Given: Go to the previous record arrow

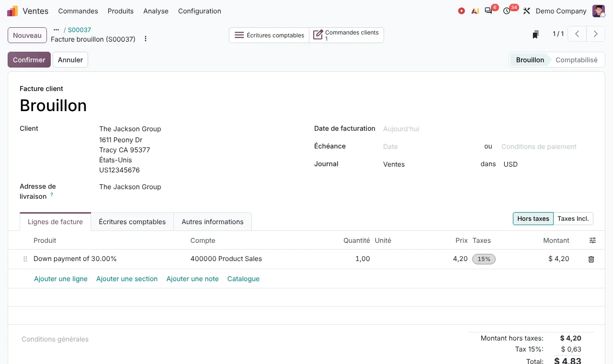Looking at the screenshot, I should pos(578,34).
